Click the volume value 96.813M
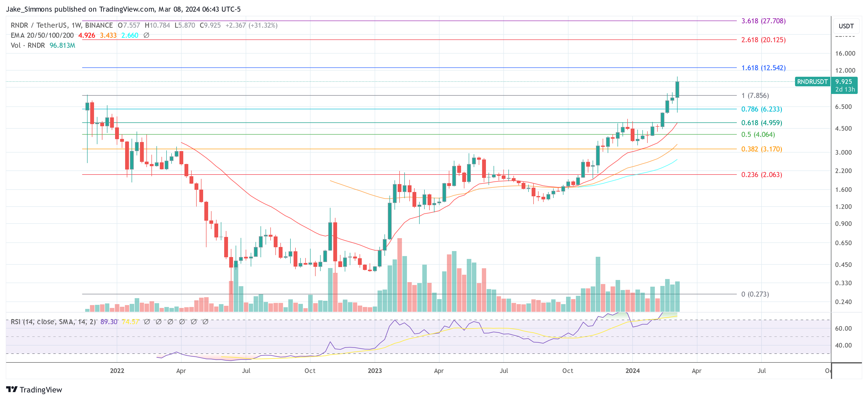This screenshot has width=868, height=400. click(62, 45)
